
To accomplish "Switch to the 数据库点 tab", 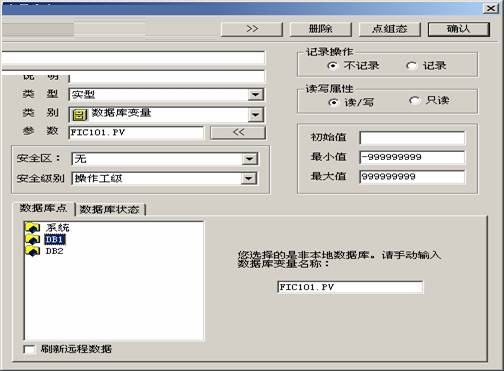I will 43,208.
